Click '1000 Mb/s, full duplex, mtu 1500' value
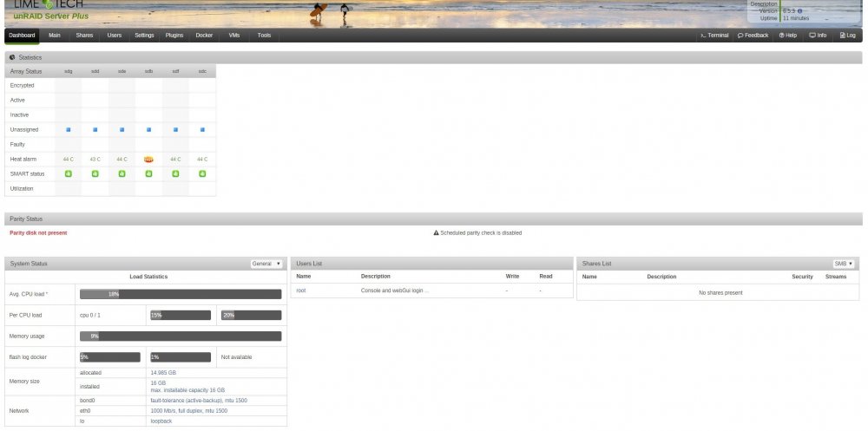This screenshot has height=431, width=868. [x=188, y=411]
